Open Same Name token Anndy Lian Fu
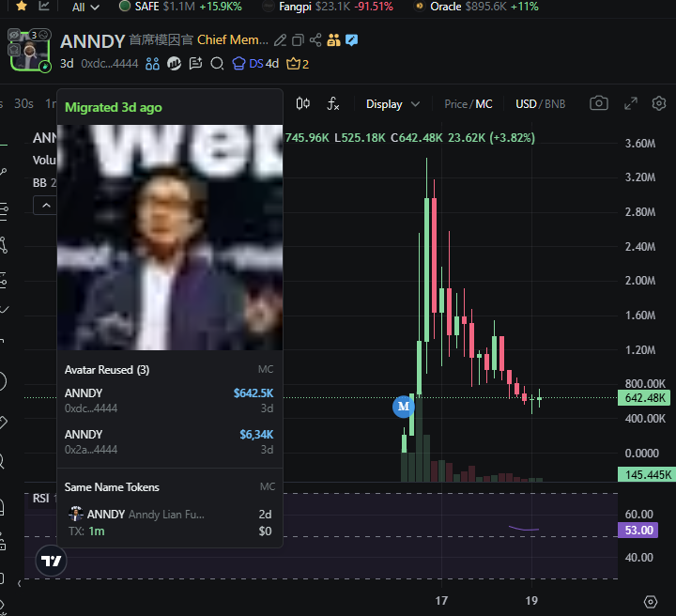Screen dimensions: 676x616 pos(169,522)
